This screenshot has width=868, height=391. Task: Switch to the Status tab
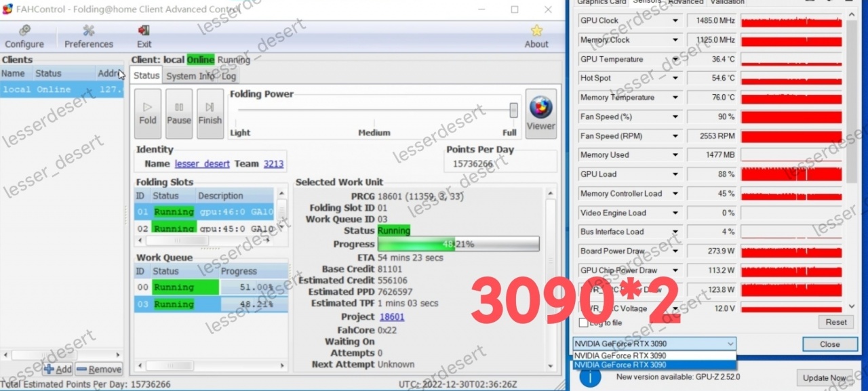tap(146, 76)
